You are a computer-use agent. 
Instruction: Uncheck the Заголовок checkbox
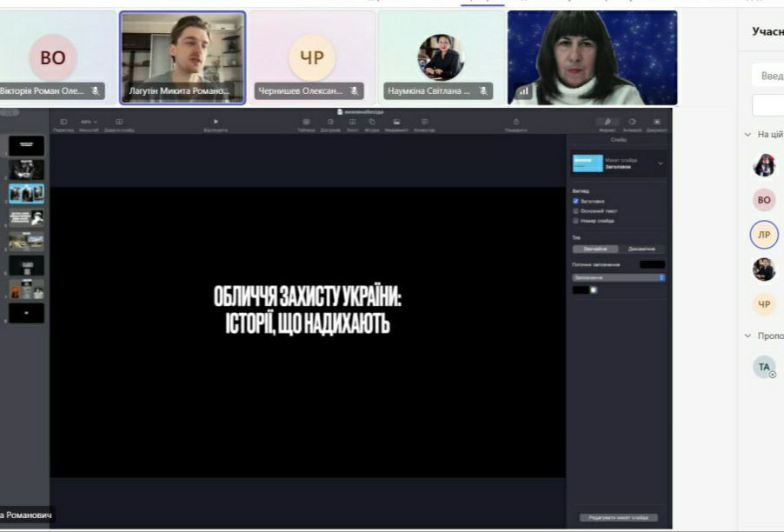[x=575, y=201]
